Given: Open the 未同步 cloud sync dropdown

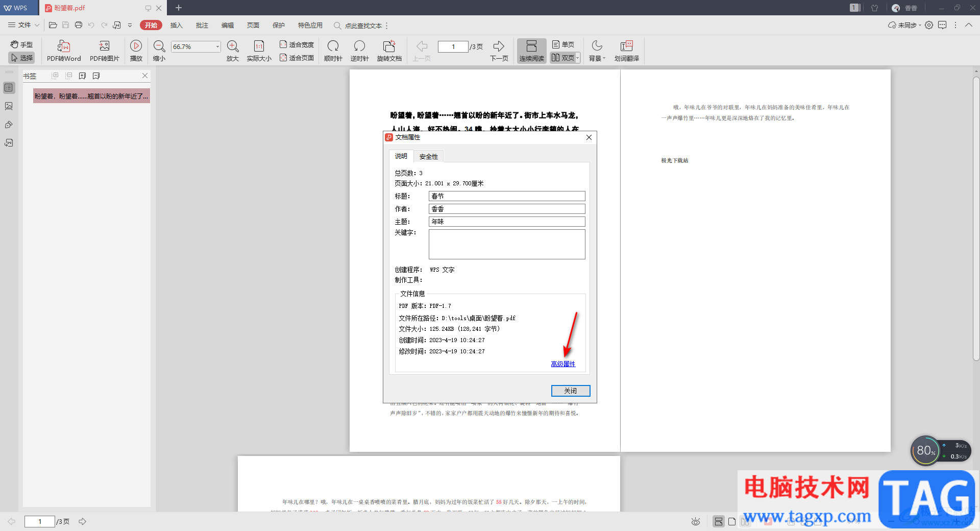Looking at the screenshot, I should click(x=904, y=25).
